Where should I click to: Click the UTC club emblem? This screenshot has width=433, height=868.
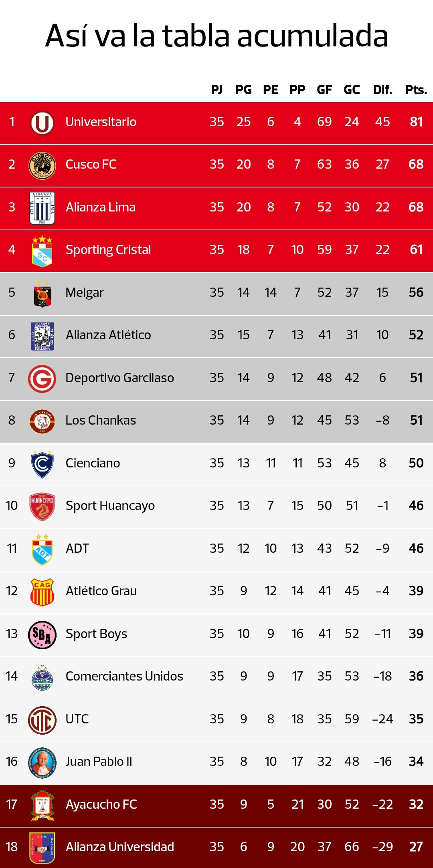[42, 720]
